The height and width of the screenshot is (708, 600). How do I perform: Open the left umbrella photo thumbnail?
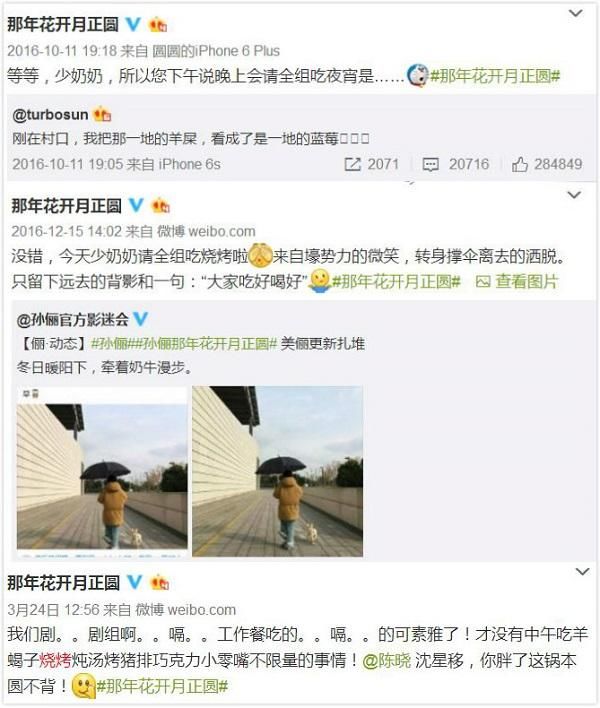tap(102, 471)
